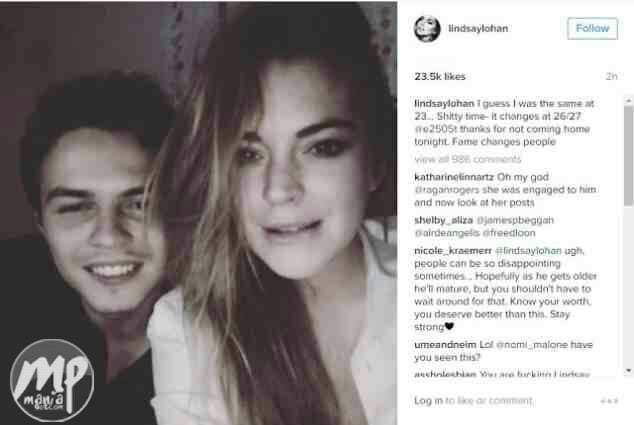
Task: Open the lindsaylohan profile avatar
Action: (x=427, y=28)
